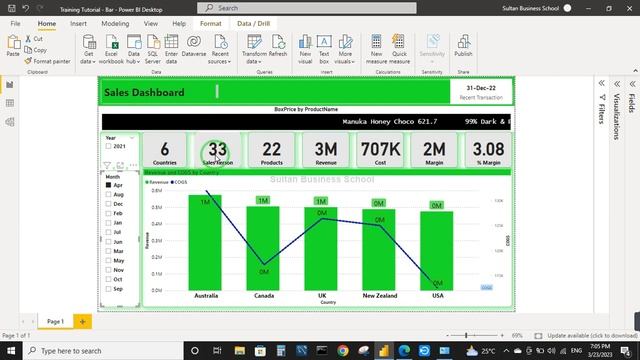This screenshot has width=640, height=360.
Task: Open More options ellipsis on Year slicer
Action: [133, 165]
